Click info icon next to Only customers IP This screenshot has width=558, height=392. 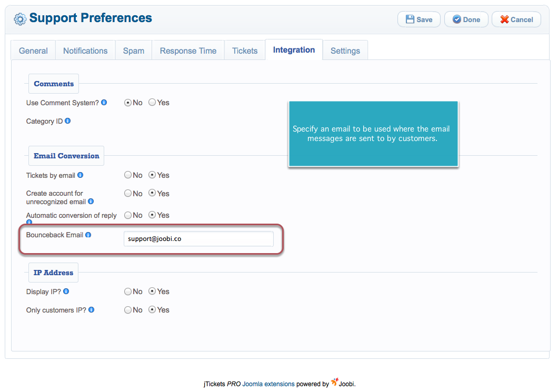pyautogui.click(x=91, y=310)
